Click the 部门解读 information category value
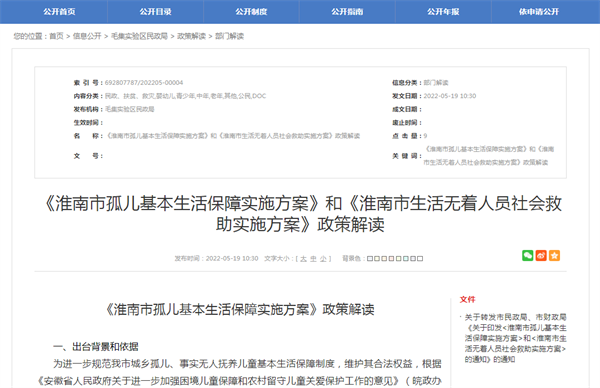 [435, 83]
